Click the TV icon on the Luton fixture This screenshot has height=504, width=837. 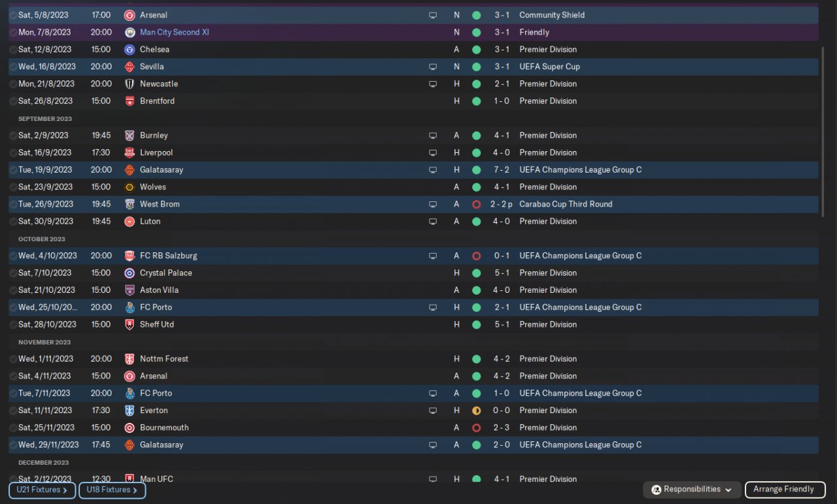(x=432, y=222)
